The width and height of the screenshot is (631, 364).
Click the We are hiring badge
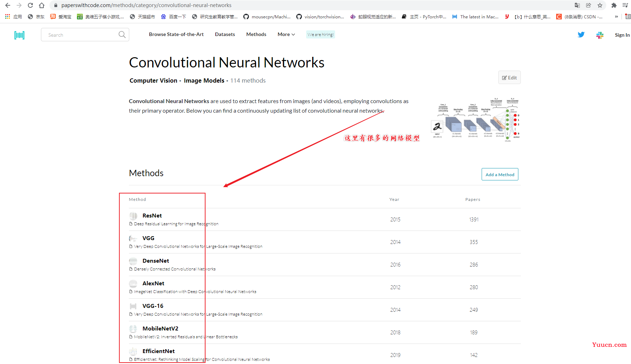pyautogui.click(x=320, y=35)
